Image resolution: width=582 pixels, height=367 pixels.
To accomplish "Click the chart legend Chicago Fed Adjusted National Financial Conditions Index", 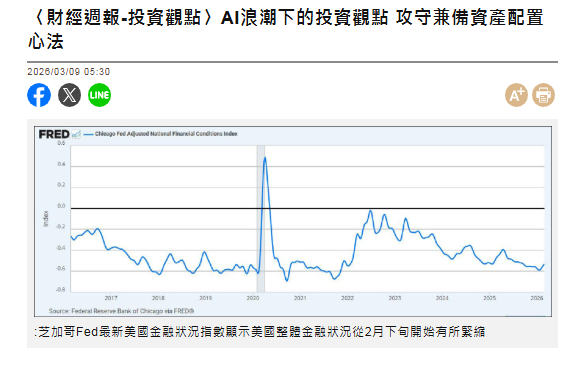I will [x=166, y=134].
